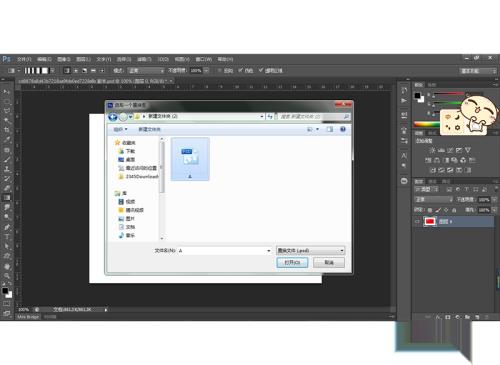Toggle visibility eye of the red layer
Screen dimensions: 500x365
tap(417, 221)
